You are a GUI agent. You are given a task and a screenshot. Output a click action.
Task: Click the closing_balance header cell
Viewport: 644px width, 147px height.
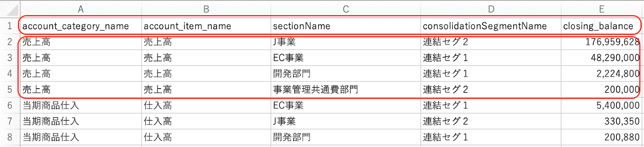pos(601,26)
